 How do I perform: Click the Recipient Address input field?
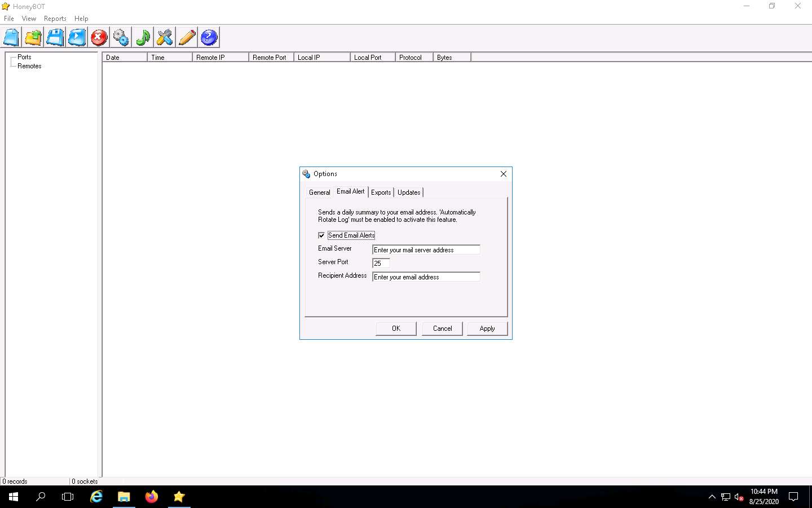426,277
